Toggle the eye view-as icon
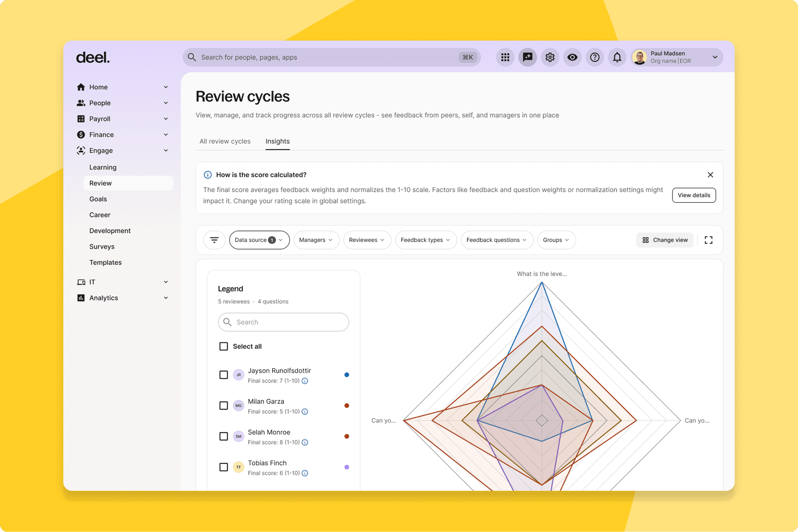Image resolution: width=798 pixels, height=532 pixels. [x=572, y=57]
